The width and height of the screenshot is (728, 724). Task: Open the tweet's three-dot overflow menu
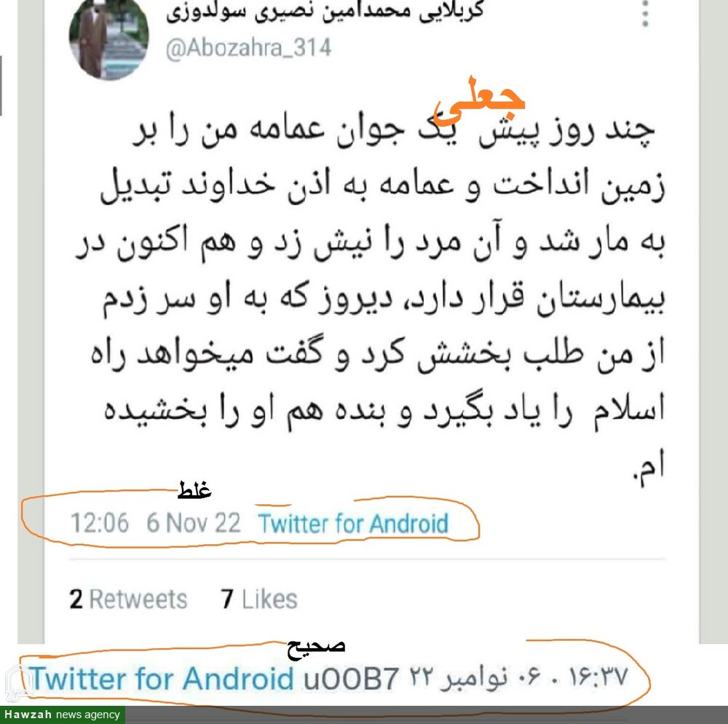[x=645, y=14]
